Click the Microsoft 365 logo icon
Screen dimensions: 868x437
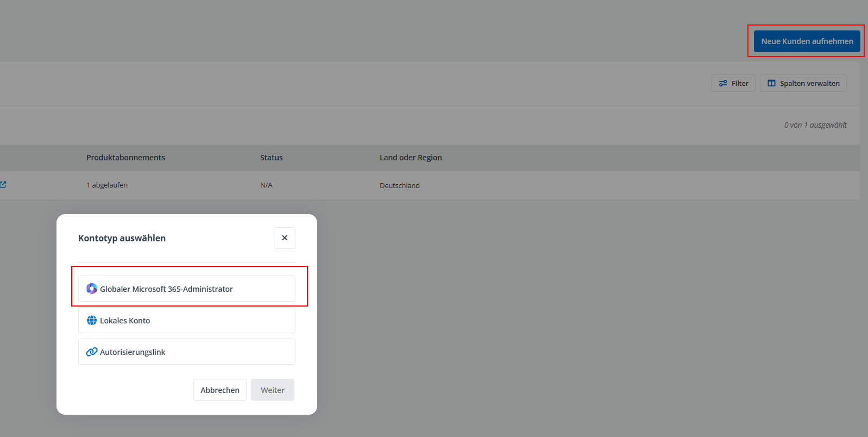tap(92, 289)
